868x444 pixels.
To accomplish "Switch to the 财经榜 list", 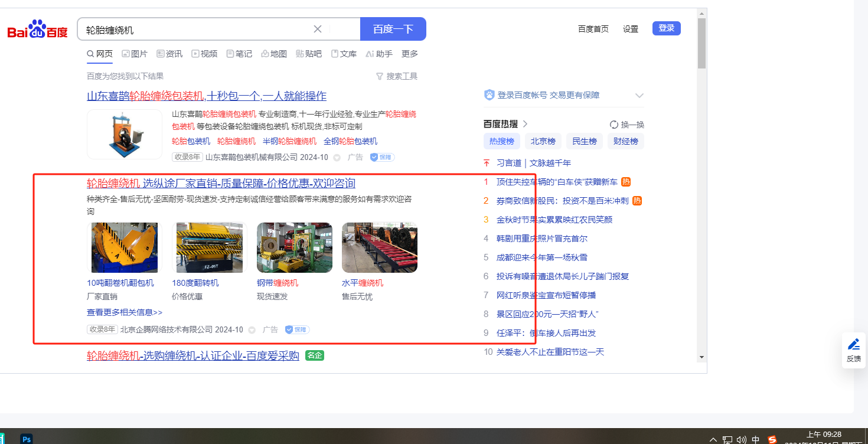I will (x=626, y=141).
